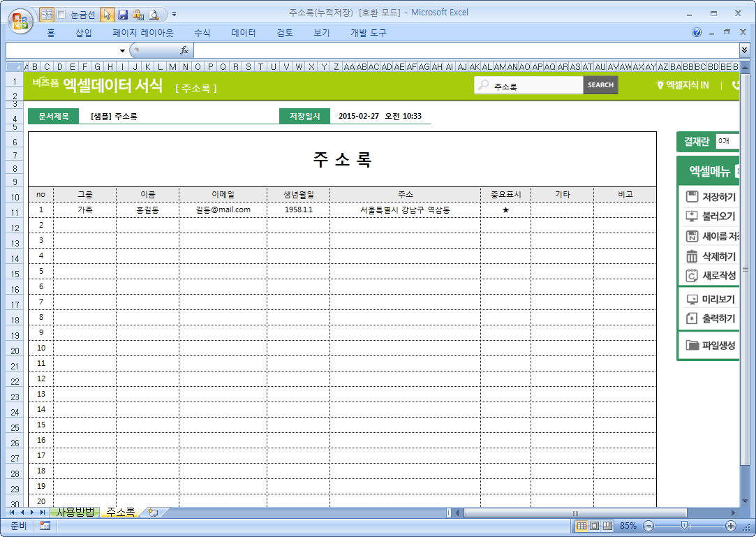The height and width of the screenshot is (537, 756).
Task: Expand Customize Quick Access Toolbar arrow
Action: [x=174, y=15]
